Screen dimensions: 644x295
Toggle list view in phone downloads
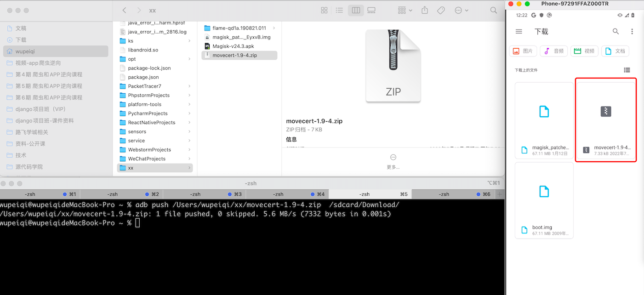tap(627, 70)
